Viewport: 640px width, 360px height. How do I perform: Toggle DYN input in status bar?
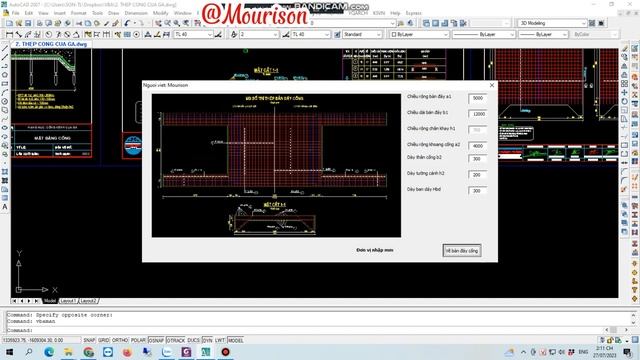click(207, 340)
